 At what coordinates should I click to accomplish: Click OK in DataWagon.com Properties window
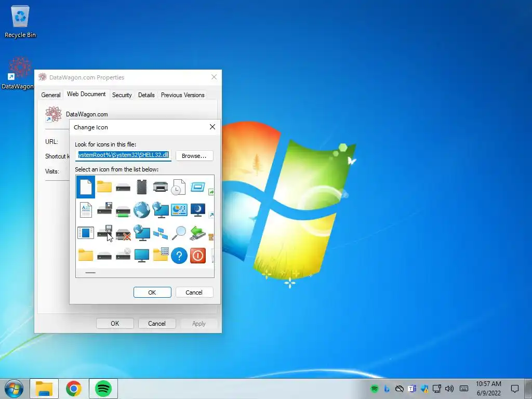click(x=115, y=324)
